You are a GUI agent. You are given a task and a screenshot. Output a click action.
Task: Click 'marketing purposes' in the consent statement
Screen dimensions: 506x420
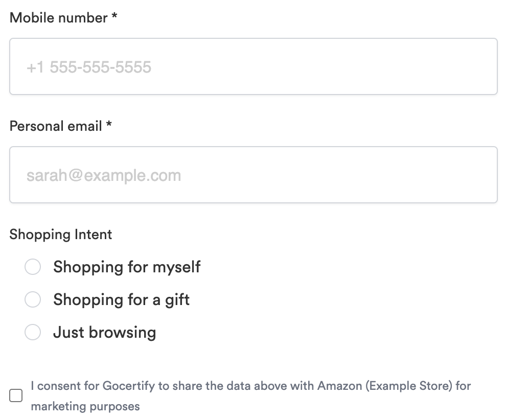coord(85,407)
